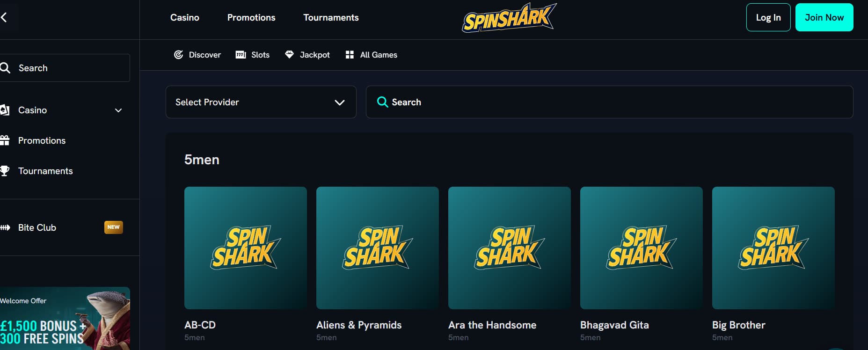Click the All Games grid icon

[350, 55]
